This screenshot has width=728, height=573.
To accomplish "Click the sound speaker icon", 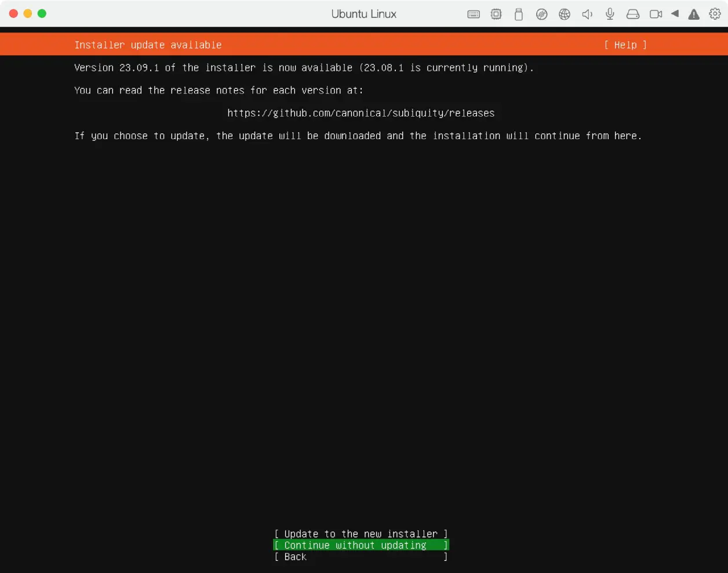I will 587,14.
